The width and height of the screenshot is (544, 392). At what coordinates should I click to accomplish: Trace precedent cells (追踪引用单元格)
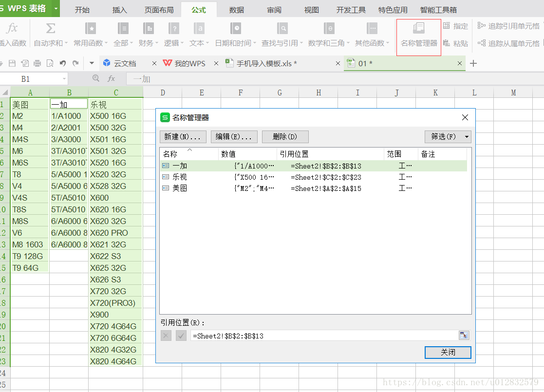(x=508, y=26)
